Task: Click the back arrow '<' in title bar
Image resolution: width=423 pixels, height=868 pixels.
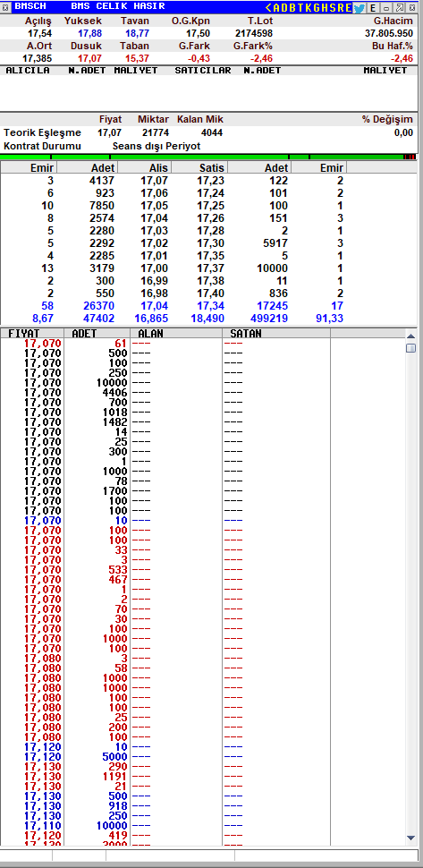Action: (268, 8)
